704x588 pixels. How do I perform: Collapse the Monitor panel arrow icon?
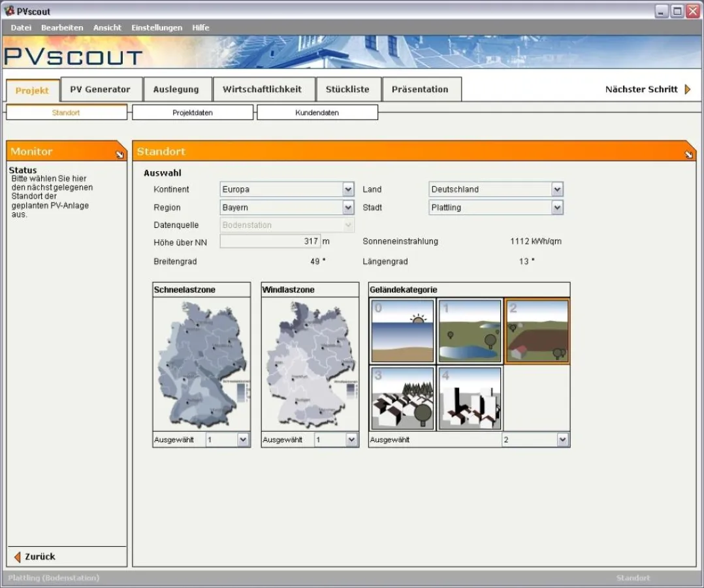pyautogui.click(x=120, y=154)
